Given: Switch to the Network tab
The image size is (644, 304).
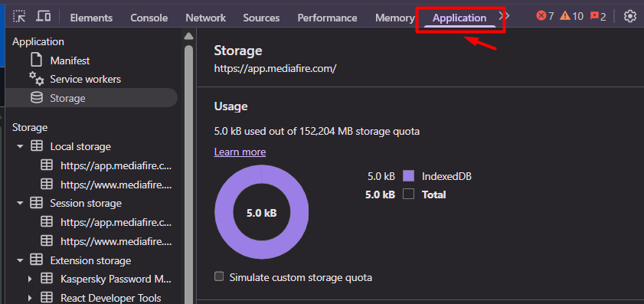Looking at the screenshot, I should coord(205,18).
